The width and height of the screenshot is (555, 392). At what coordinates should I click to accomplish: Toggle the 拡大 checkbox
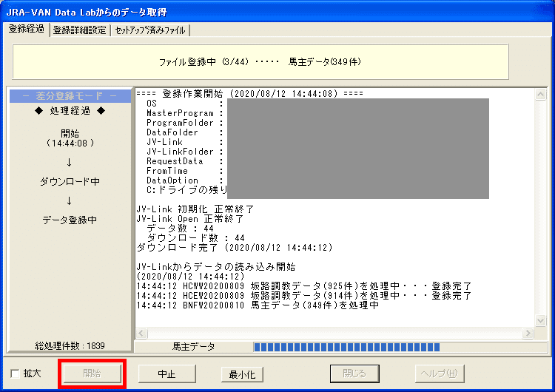point(16,374)
